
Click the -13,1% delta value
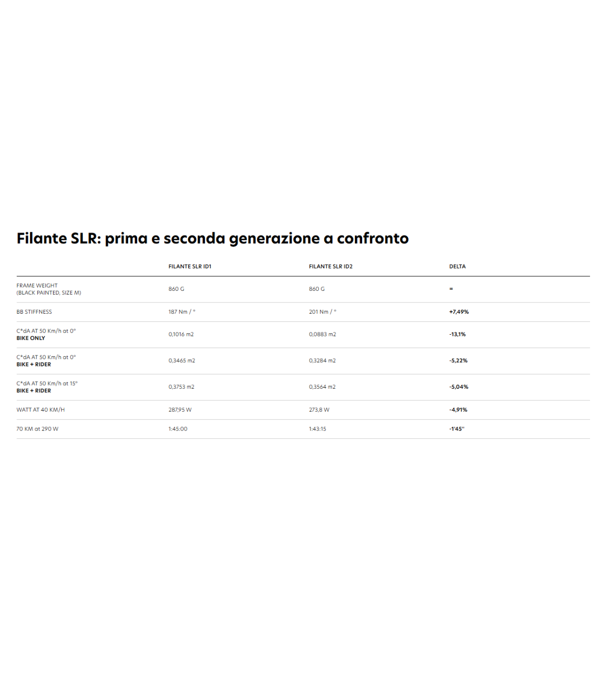pyautogui.click(x=457, y=335)
